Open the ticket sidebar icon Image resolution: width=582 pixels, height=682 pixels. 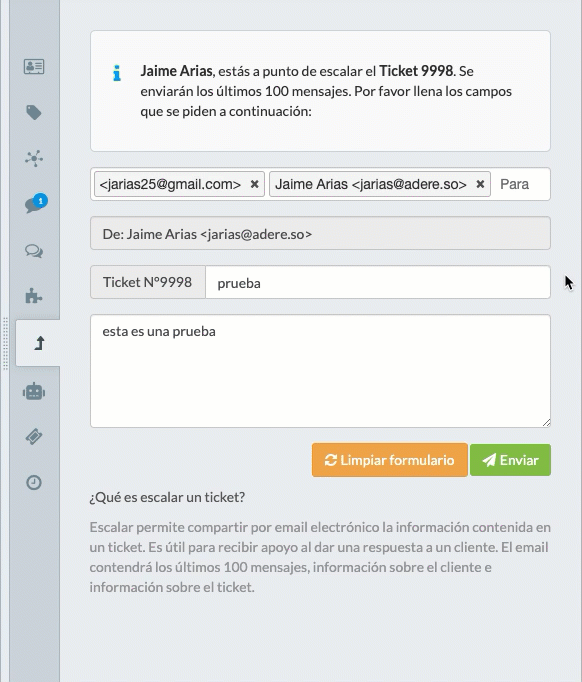tap(34, 436)
